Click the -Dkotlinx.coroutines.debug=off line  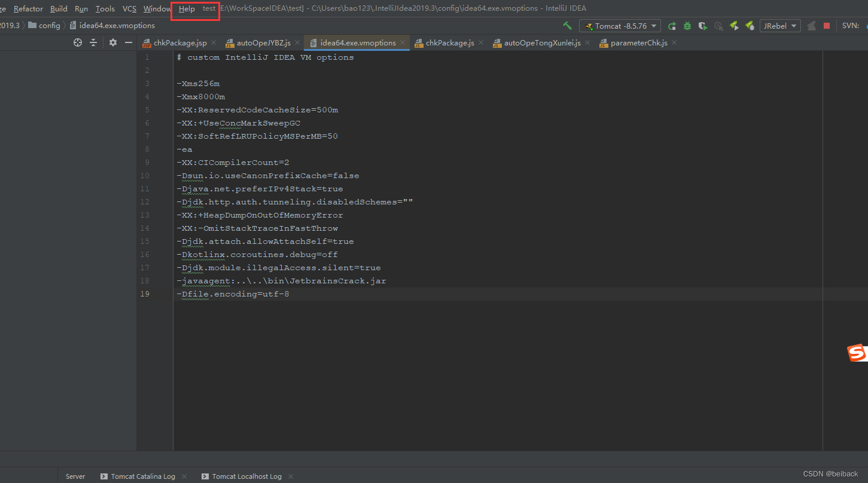pos(257,255)
